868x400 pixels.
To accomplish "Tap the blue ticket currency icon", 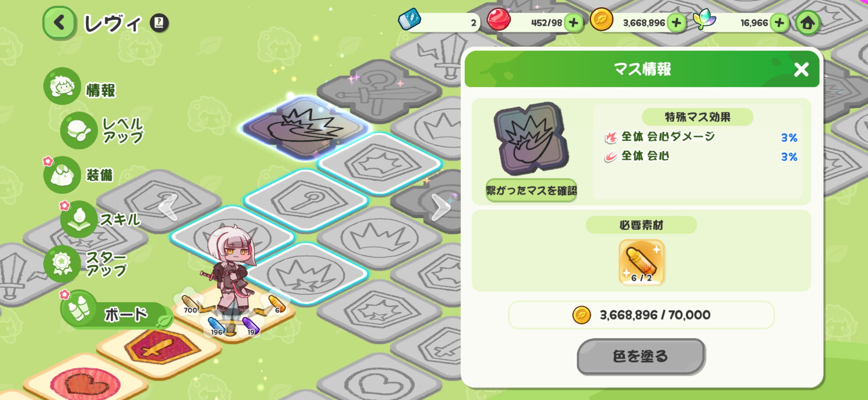I will pyautogui.click(x=409, y=20).
